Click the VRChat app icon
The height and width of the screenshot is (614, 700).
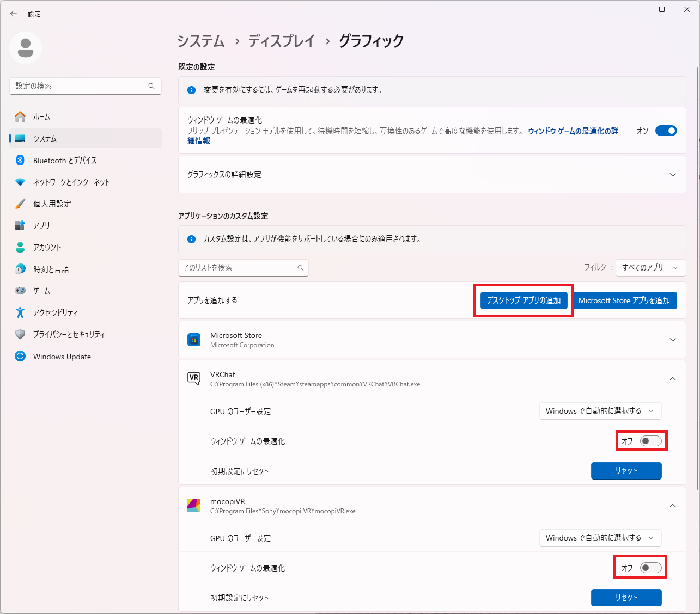click(194, 379)
